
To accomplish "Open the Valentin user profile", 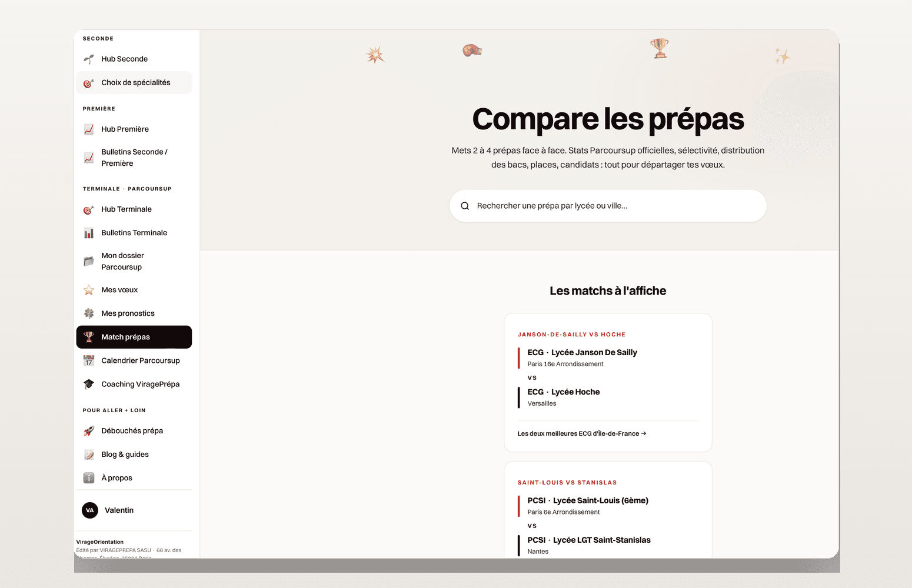I will point(134,510).
